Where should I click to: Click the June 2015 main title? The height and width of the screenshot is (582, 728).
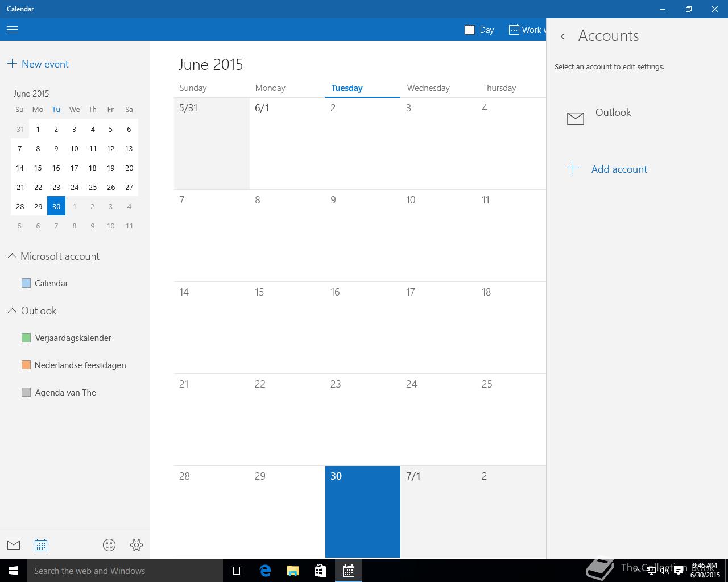[210, 64]
